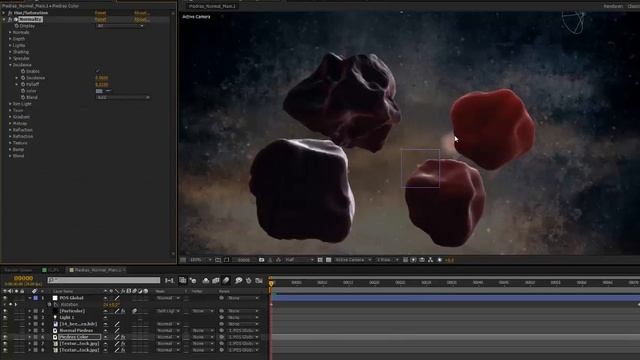The image size is (640, 360).
Task: Take a snapshot with the camera icon
Action: click(x=262, y=260)
